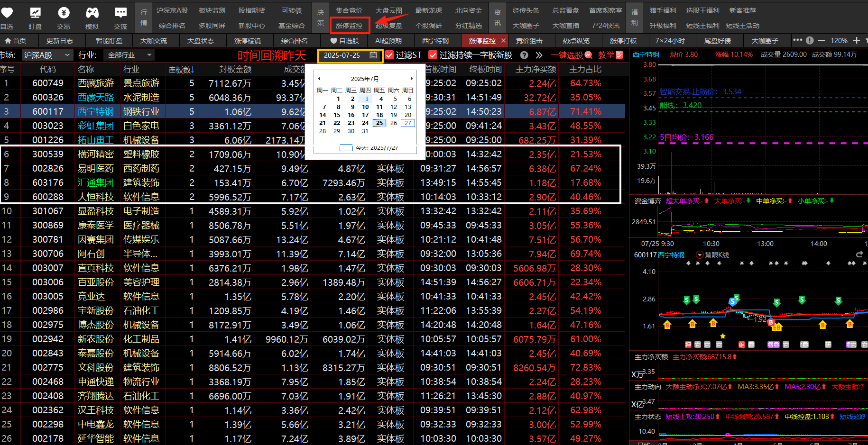This screenshot has height=445, width=868.
Task: Open the 自选 heart icon
Action: (7, 13)
